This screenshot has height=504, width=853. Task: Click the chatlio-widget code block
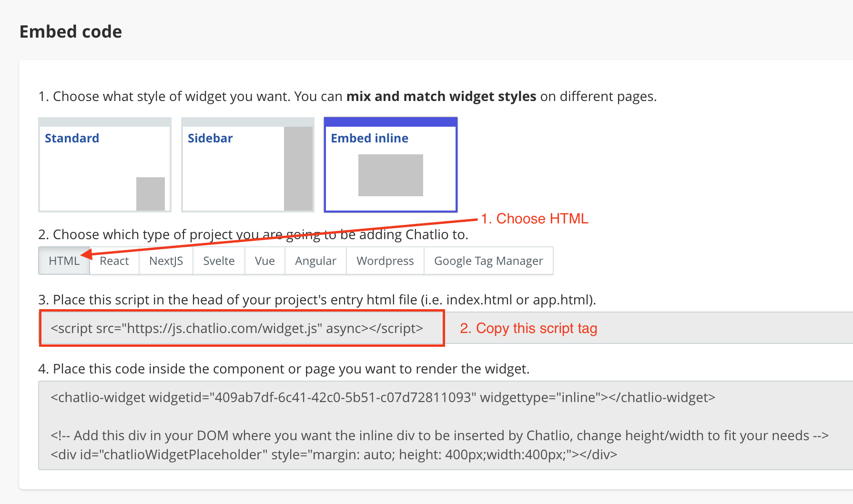click(x=446, y=425)
